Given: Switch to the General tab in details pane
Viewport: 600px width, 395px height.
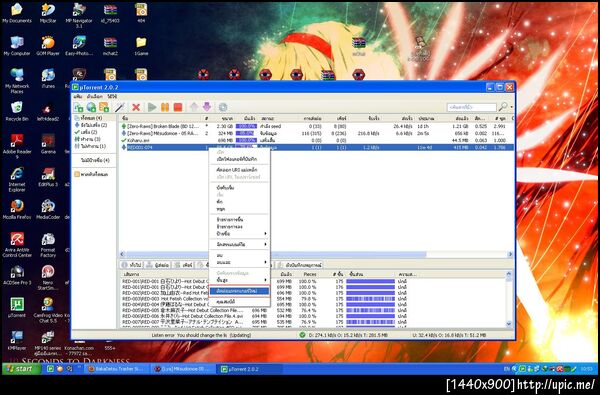Looking at the screenshot, I should point(132,265).
